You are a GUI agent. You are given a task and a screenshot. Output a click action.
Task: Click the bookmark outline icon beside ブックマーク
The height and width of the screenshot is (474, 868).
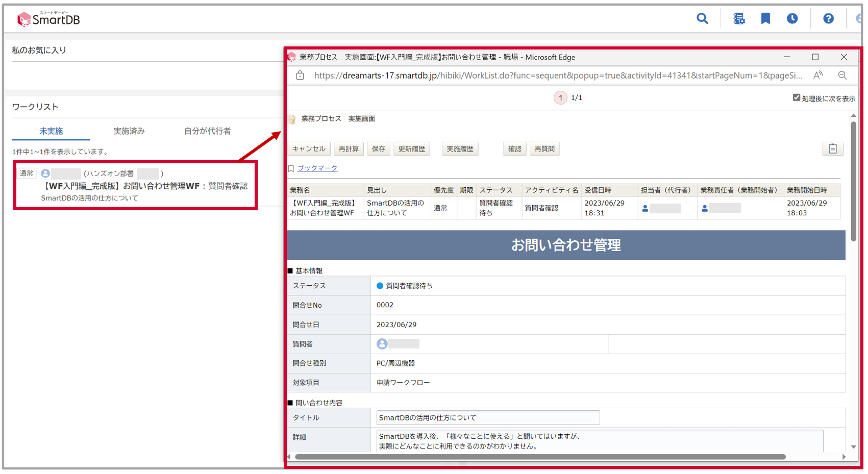(x=291, y=168)
